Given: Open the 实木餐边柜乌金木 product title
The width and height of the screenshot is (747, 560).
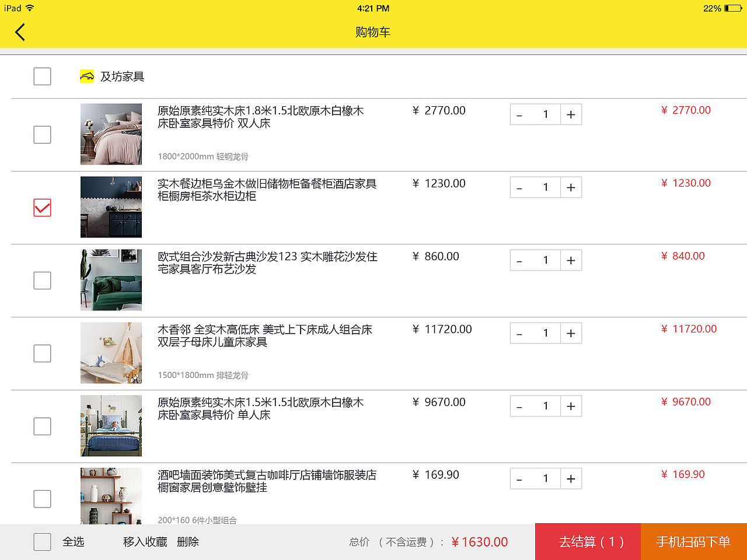Looking at the screenshot, I should click(x=267, y=190).
